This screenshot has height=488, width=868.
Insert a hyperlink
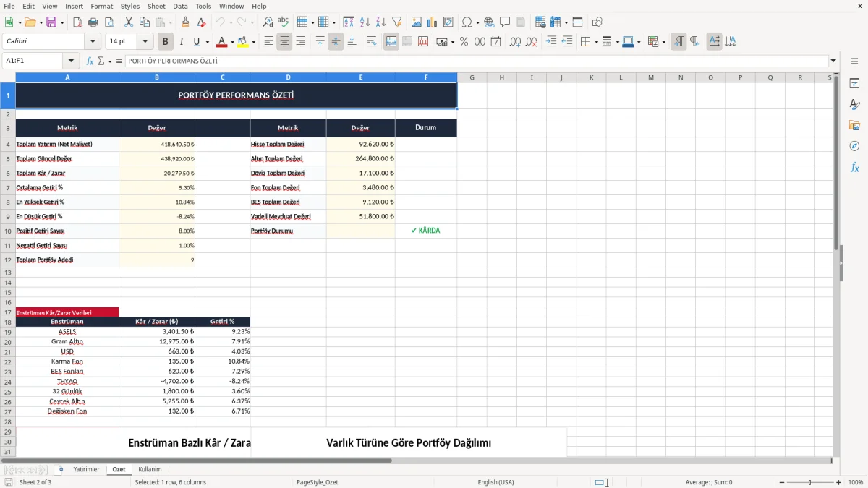pyautogui.click(x=489, y=22)
